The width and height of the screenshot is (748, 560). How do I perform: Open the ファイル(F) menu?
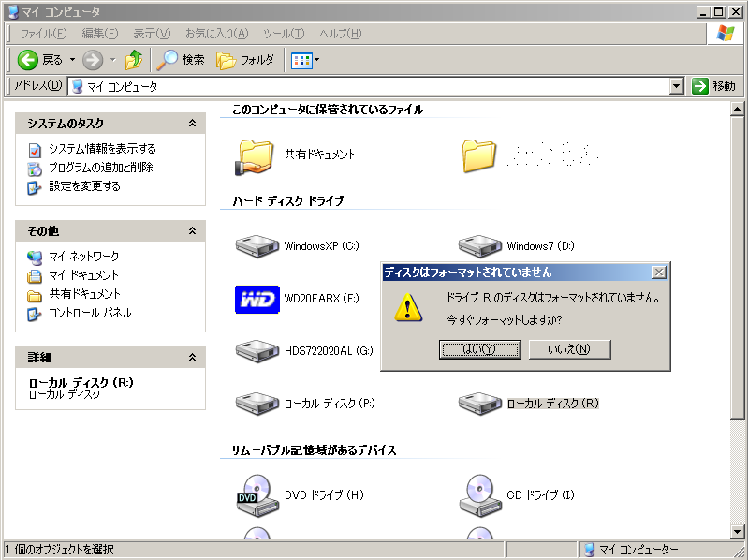[x=43, y=34]
